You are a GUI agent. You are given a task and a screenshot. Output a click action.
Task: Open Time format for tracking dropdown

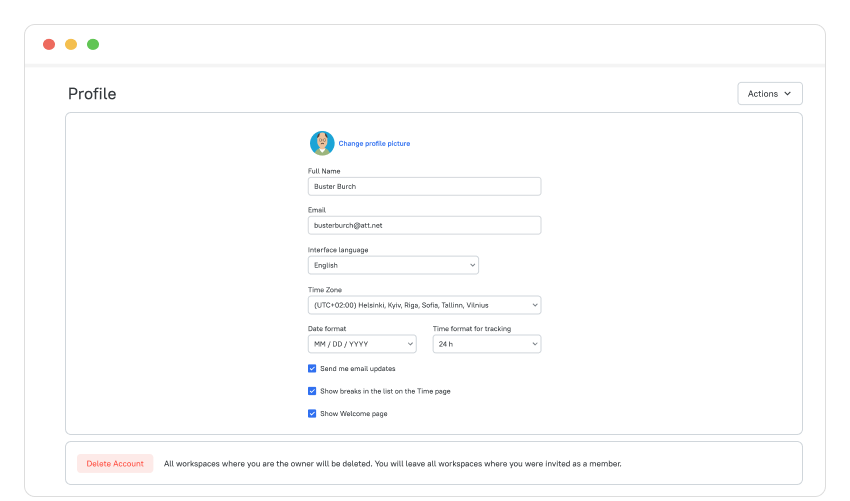(487, 344)
